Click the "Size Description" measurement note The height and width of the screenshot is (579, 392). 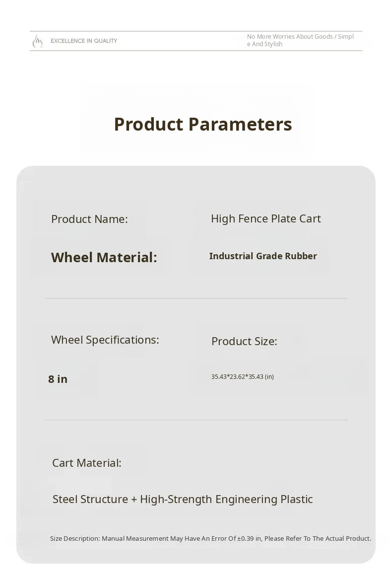click(210, 538)
